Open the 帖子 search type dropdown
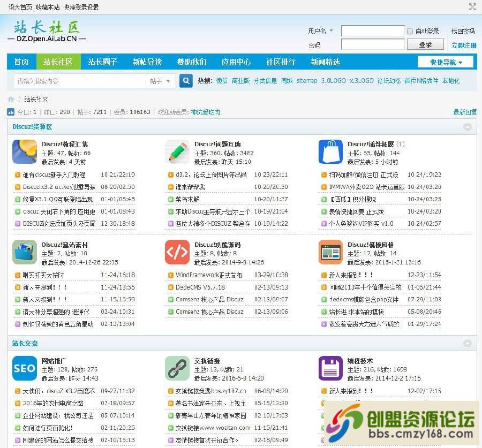482x448 pixels. [160, 81]
